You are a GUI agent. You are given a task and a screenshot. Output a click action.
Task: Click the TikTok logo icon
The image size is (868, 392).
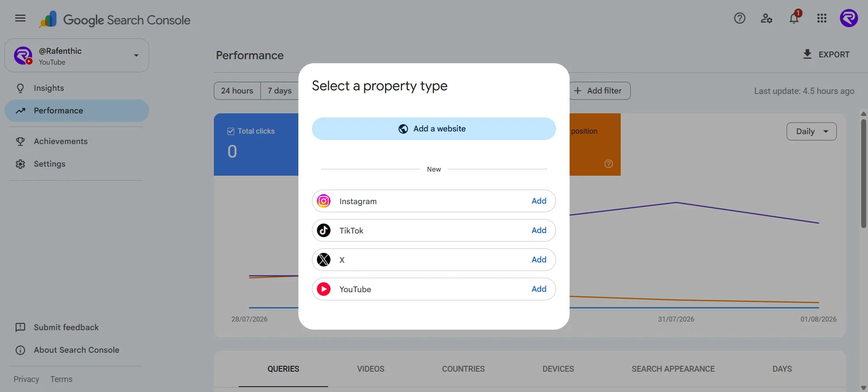(x=324, y=230)
